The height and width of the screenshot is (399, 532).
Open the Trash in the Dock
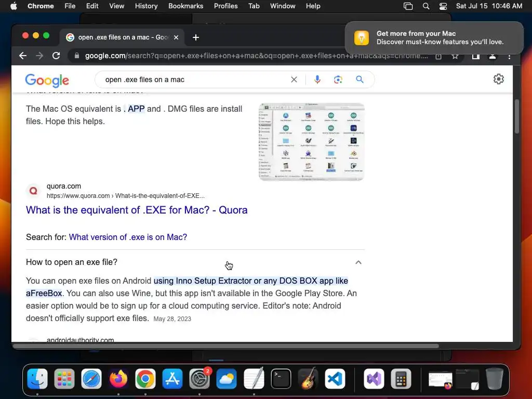[495, 379]
